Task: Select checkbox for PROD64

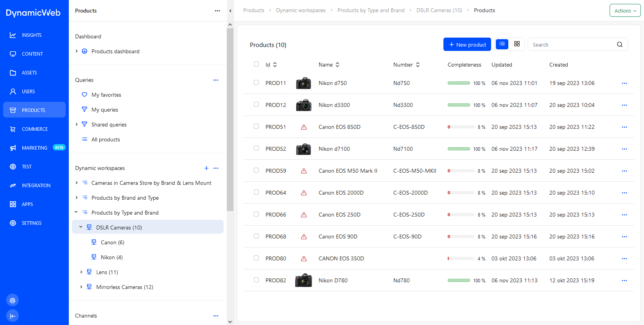Action: click(x=256, y=192)
